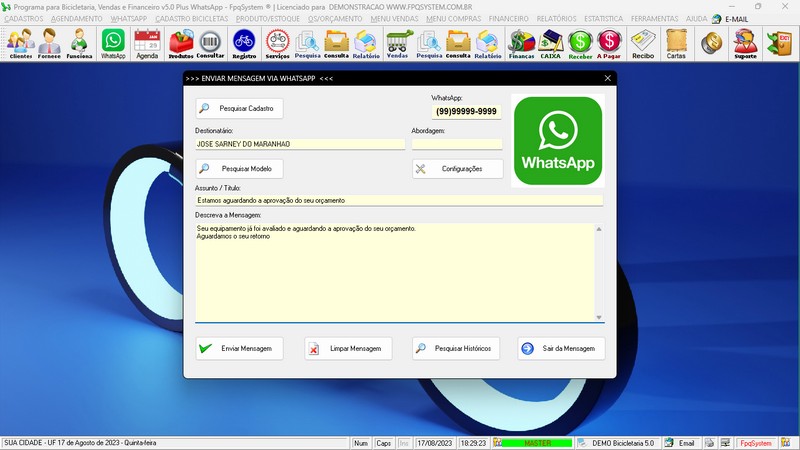Click the Enviar Mensagem button
Viewport: 800px width, 450px height.
click(239, 348)
